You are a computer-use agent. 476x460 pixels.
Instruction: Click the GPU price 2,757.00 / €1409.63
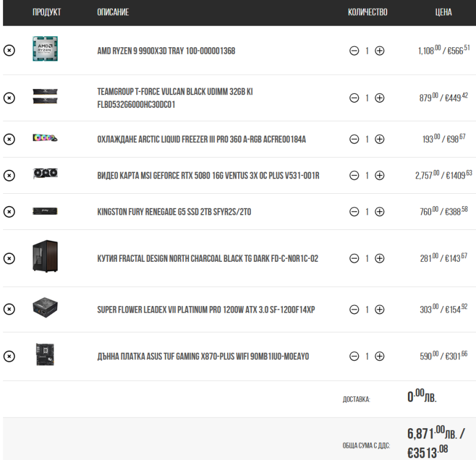tap(444, 175)
